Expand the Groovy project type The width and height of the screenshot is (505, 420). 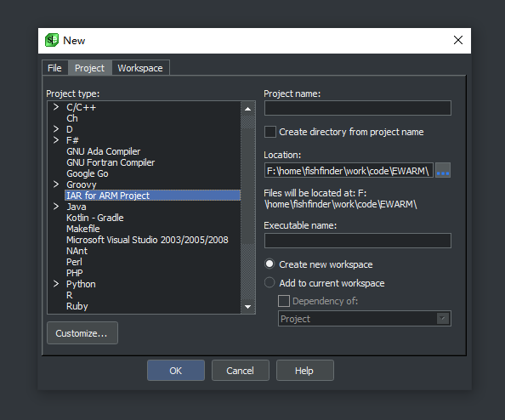coord(56,184)
